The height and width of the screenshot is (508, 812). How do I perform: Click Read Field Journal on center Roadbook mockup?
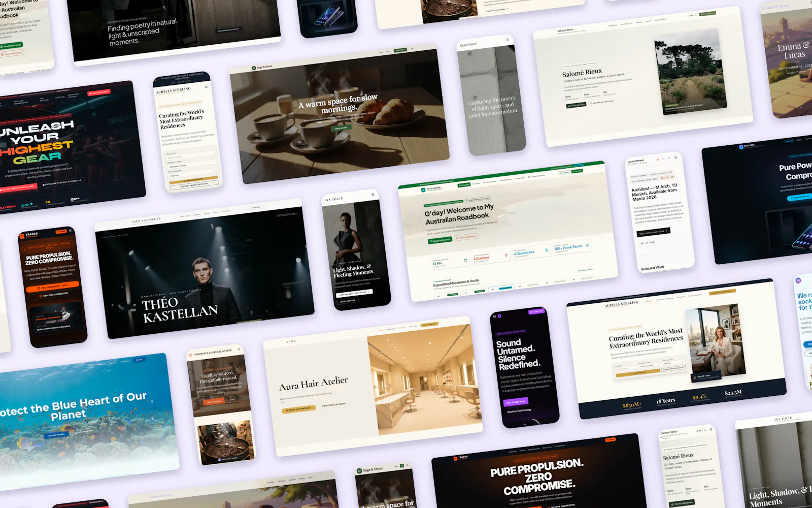tap(439, 240)
